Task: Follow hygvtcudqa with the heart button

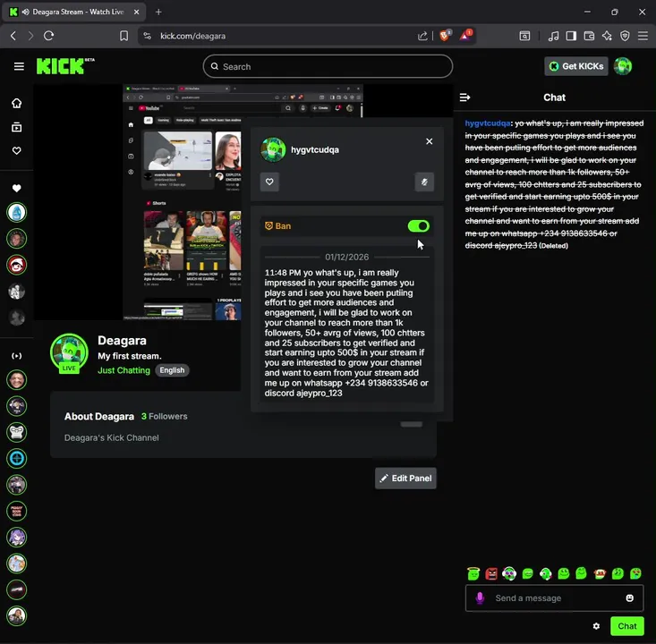Action: pos(269,182)
